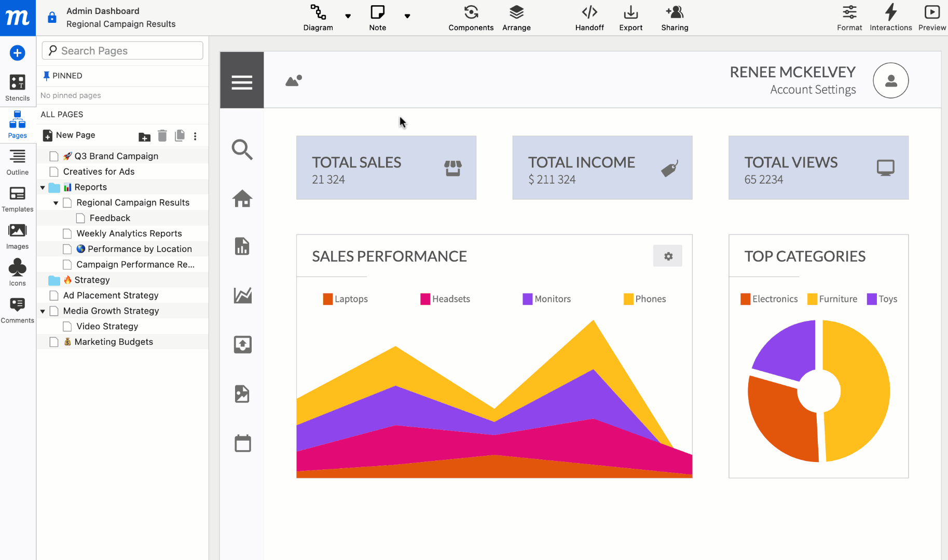The height and width of the screenshot is (560, 948).
Task: Collapse the Reports folder
Action: pyautogui.click(x=43, y=188)
